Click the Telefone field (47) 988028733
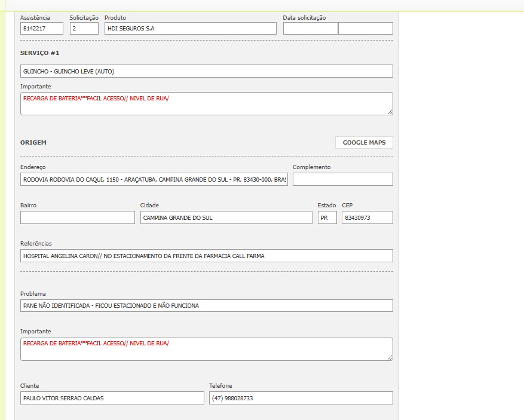This screenshot has width=524, height=420. (301, 398)
